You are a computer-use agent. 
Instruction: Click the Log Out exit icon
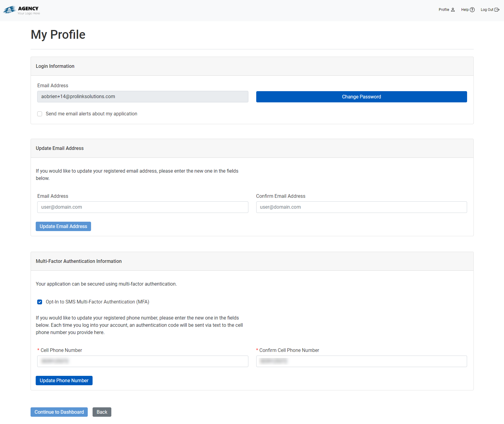pyautogui.click(x=497, y=9)
